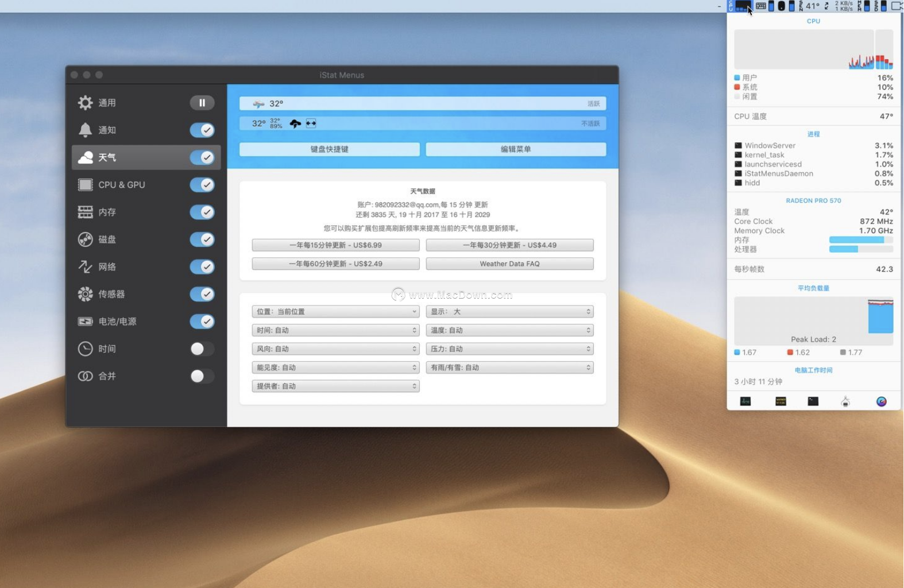Open the 风向: 自动 wind dropdown
Image resolution: width=904 pixels, height=588 pixels.
tap(335, 349)
